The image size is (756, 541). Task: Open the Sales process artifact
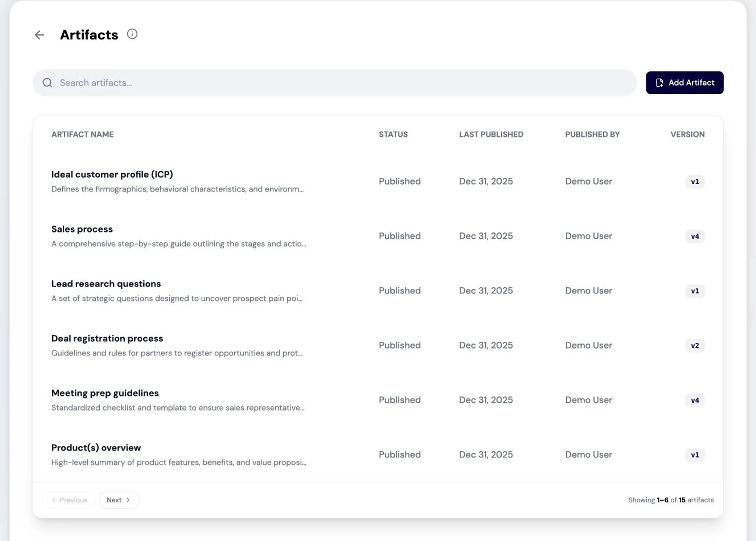pos(82,229)
